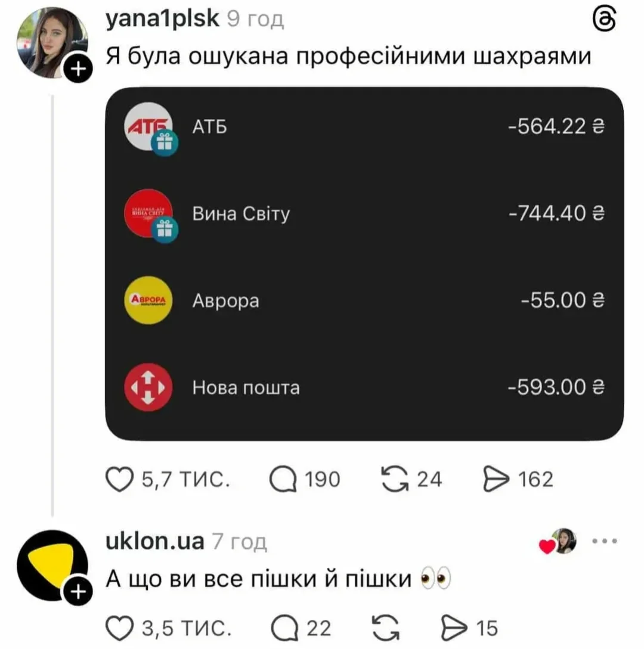This screenshot has width=644, height=649.
Task: Repost the yana1plsk post
Action: [x=395, y=479]
